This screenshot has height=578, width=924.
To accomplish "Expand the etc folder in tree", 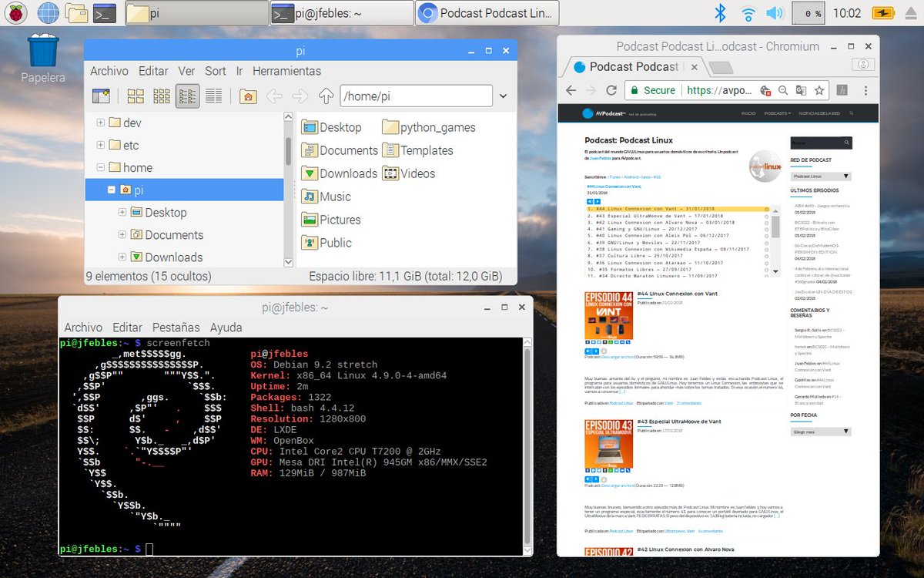I will (x=101, y=145).
